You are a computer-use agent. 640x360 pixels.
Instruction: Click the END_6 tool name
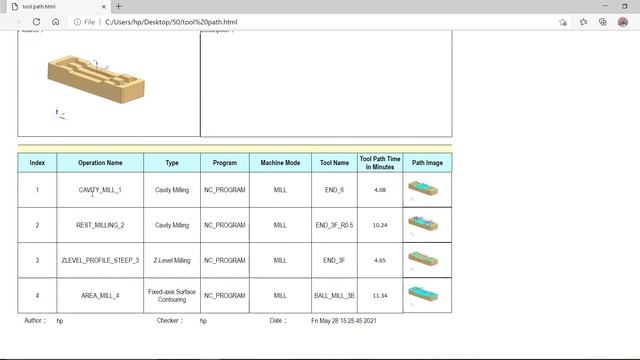(x=334, y=190)
